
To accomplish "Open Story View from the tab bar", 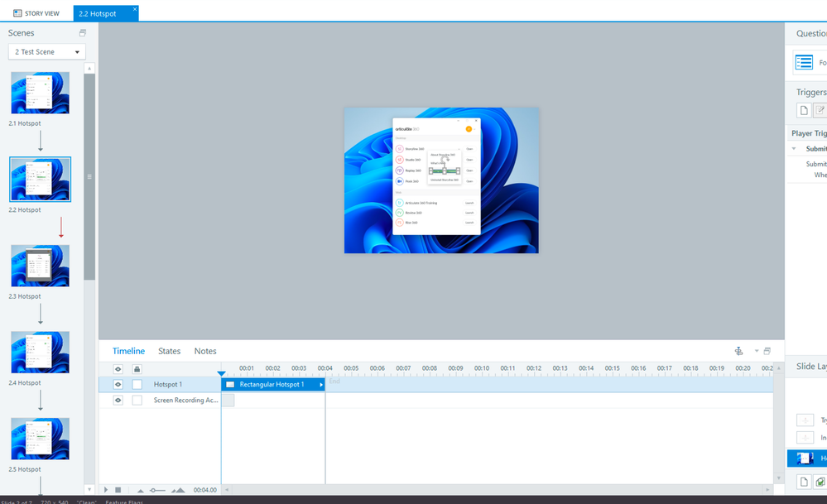I will click(36, 13).
